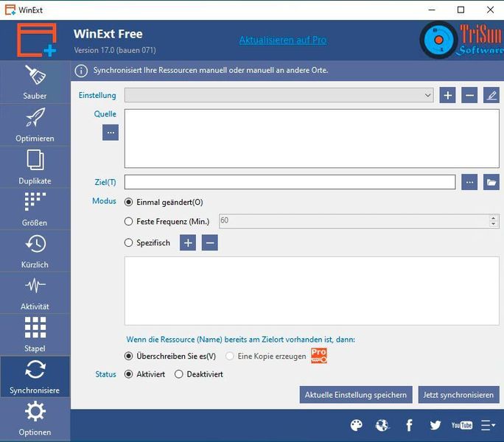Open the Stapel batch module

(x=35, y=334)
